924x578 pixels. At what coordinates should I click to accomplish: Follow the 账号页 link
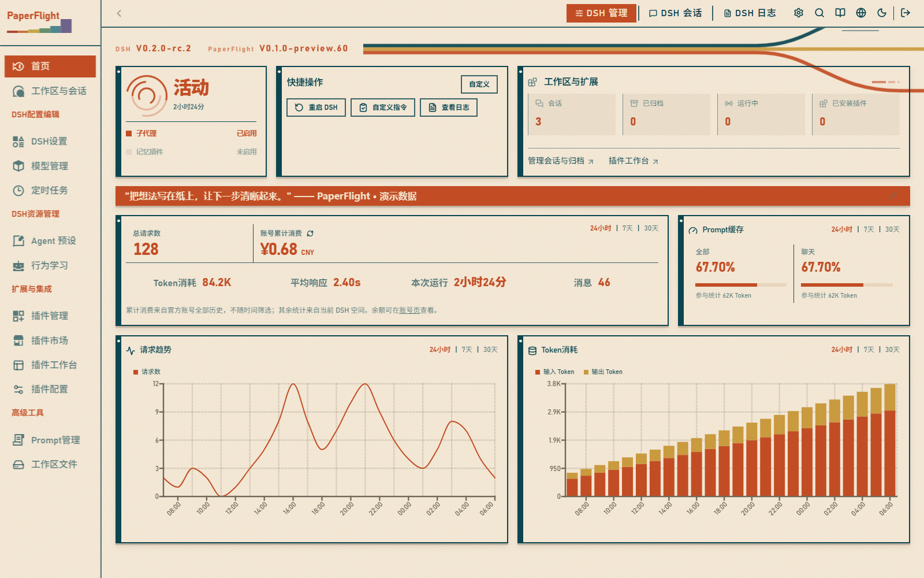tap(409, 310)
